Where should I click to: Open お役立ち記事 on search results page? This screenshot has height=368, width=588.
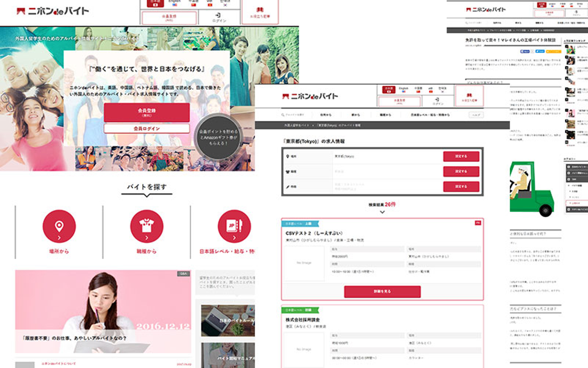coord(469,96)
